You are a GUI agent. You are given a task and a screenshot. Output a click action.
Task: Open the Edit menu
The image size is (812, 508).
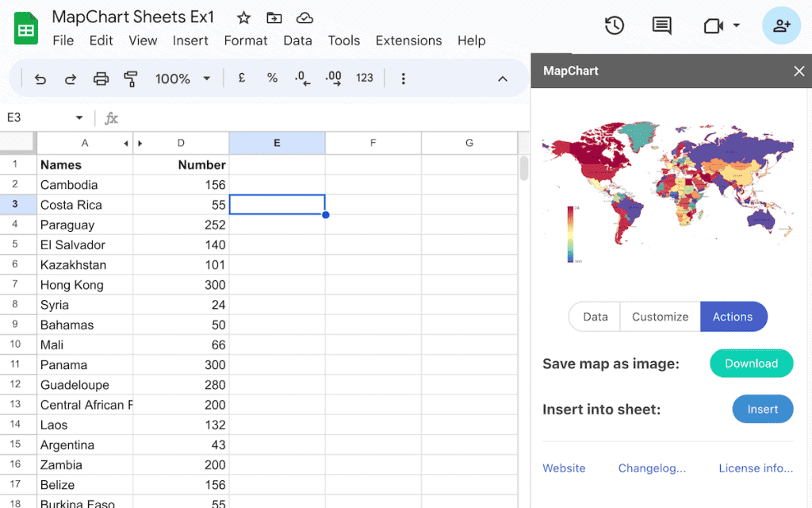tap(101, 40)
